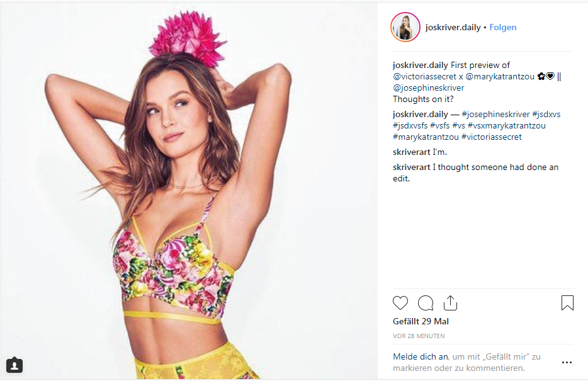Open the @marykatrantzou mention
The width and height of the screenshot is (588, 381).
(x=500, y=76)
